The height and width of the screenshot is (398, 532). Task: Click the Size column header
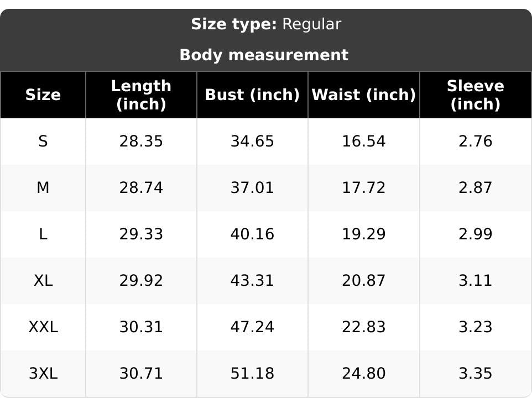pyautogui.click(x=43, y=95)
